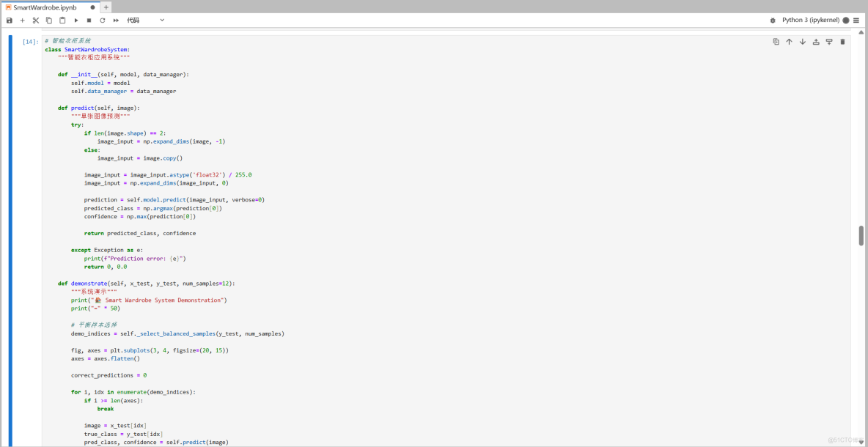Interrupt the kernel with stop icon

[x=88, y=20]
